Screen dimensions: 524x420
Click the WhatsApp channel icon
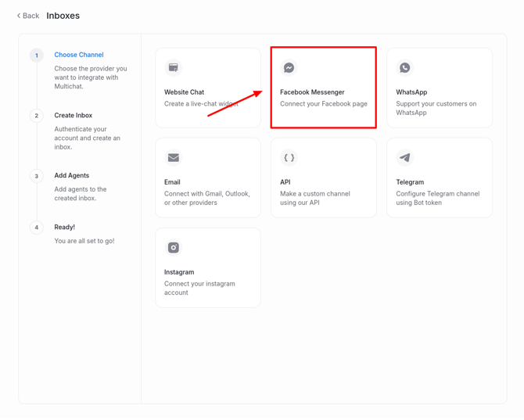405,68
